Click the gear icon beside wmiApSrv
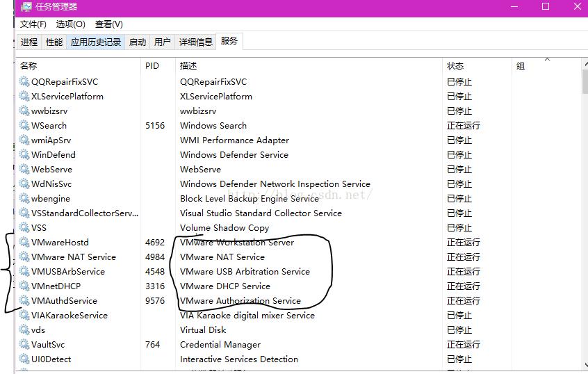Image resolution: width=588 pixels, height=374 pixels. pyautogui.click(x=24, y=140)
